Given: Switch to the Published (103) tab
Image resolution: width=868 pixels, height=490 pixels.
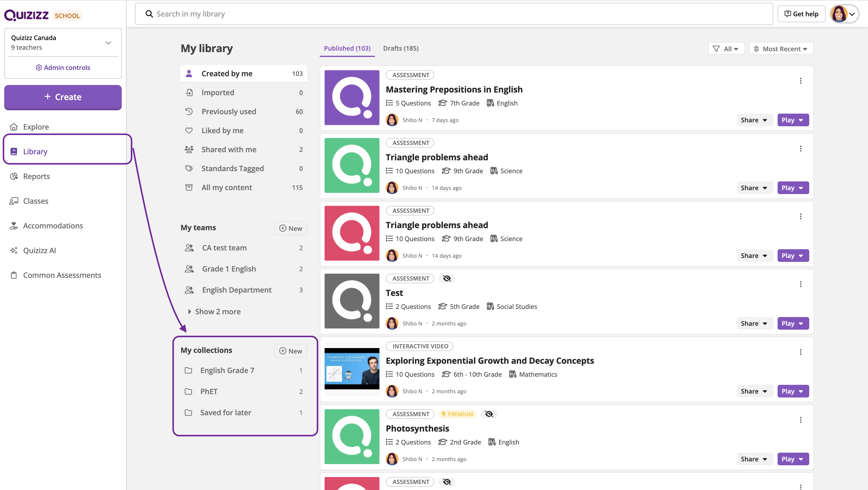Looking at the screenshot, I should coord(347,48).
